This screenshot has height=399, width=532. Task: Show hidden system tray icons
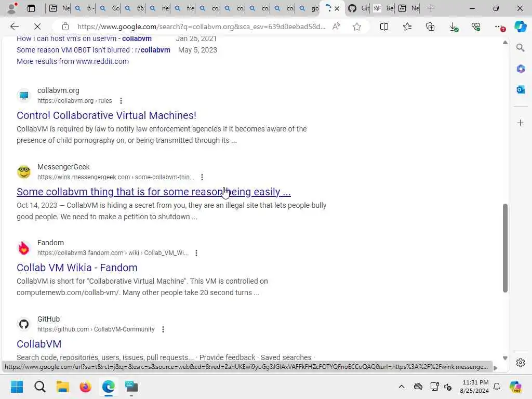402,387
